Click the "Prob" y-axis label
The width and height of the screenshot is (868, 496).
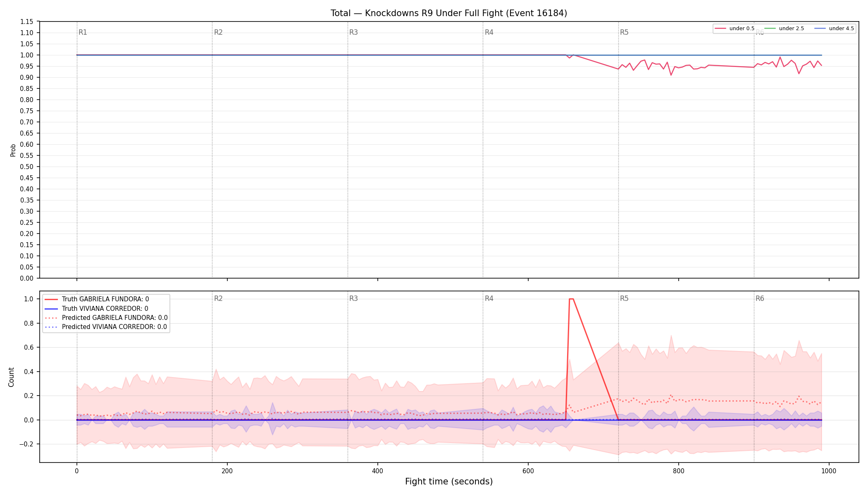[x=13, y=150]
